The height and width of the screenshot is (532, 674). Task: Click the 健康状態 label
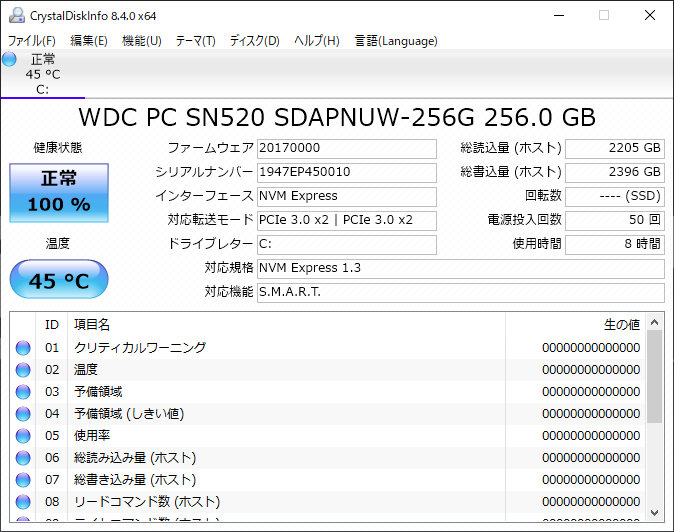pyautogui.click(x=58, y=148)
